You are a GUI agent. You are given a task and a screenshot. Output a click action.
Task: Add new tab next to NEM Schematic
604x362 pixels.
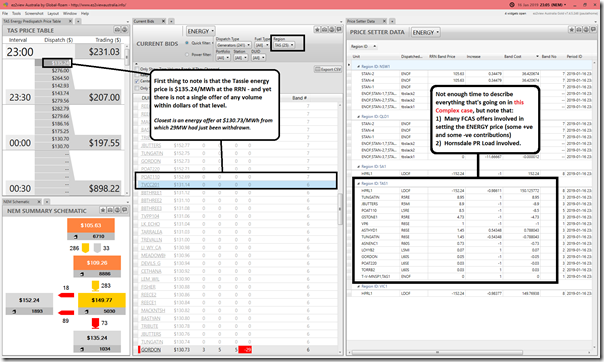click(47, 201)
